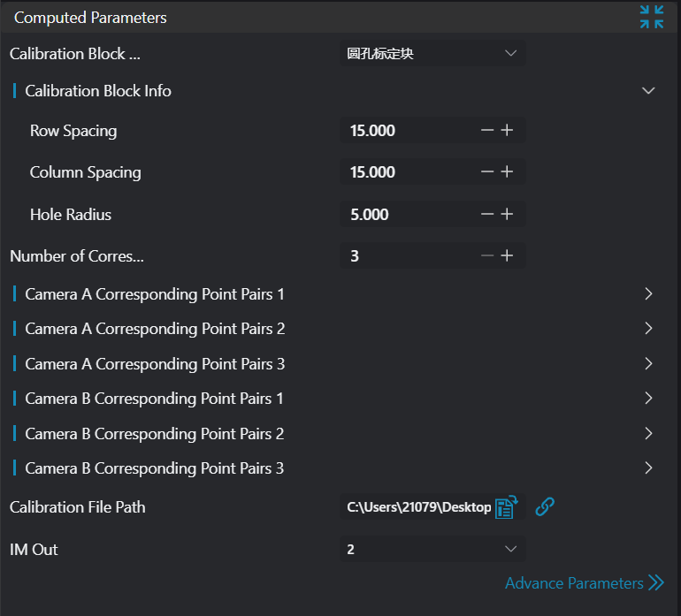
Task: Open the Calibration Block type dropdown
Action: pyautogui.click(x=432, y=54)
